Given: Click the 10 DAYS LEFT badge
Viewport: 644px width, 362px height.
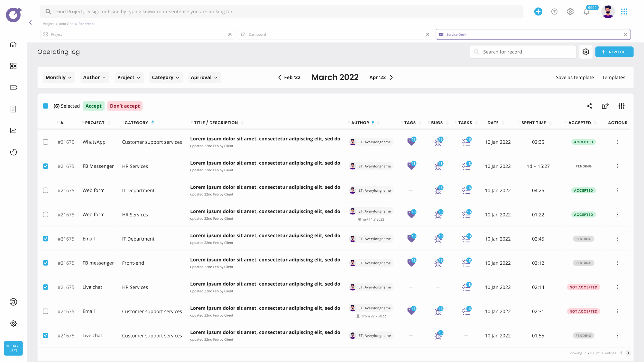Looking at the screenshot, I should 13,348.
